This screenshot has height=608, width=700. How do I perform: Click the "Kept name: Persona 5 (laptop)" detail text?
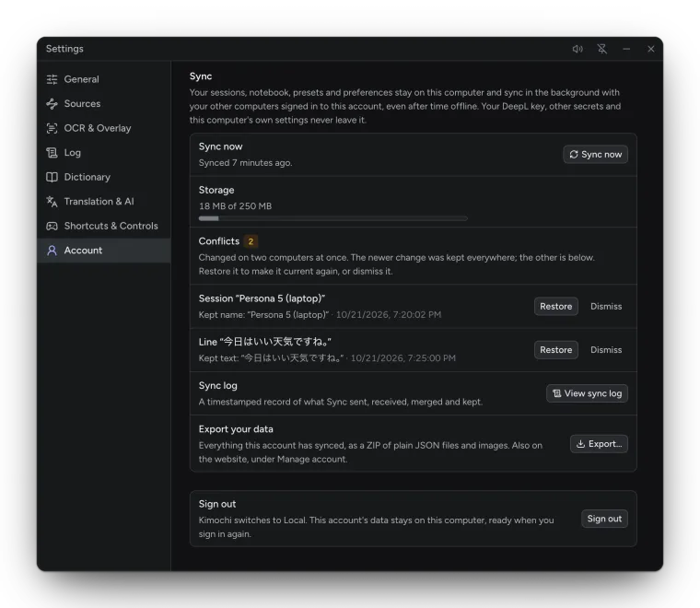click(x=263, y=315)
